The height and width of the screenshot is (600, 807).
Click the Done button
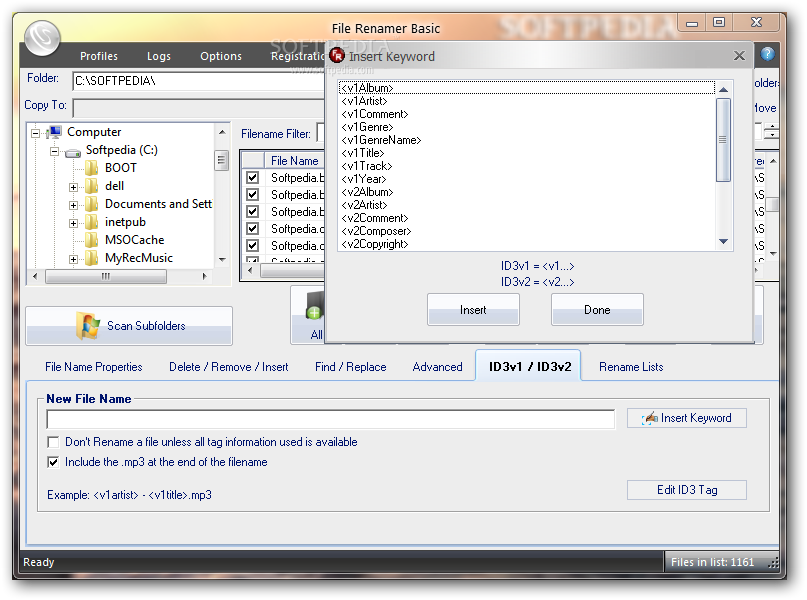(597, 310)
